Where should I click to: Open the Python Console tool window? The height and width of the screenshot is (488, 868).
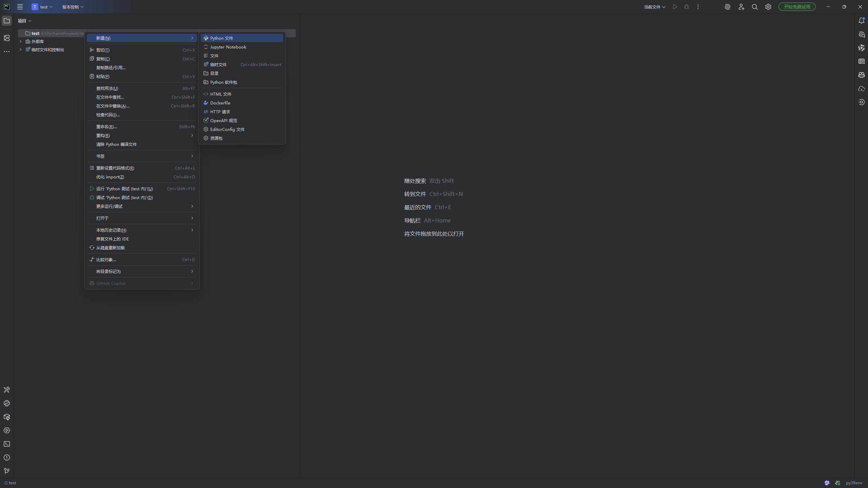(7, 403)
